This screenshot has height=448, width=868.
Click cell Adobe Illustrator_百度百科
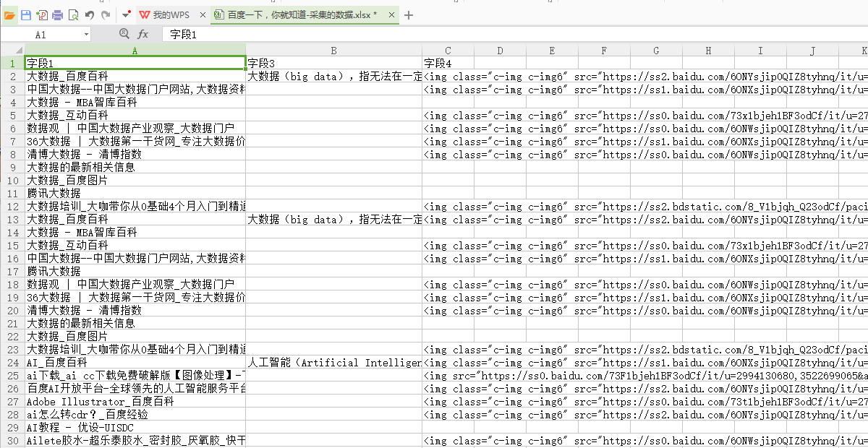click(x=135, y=401)
